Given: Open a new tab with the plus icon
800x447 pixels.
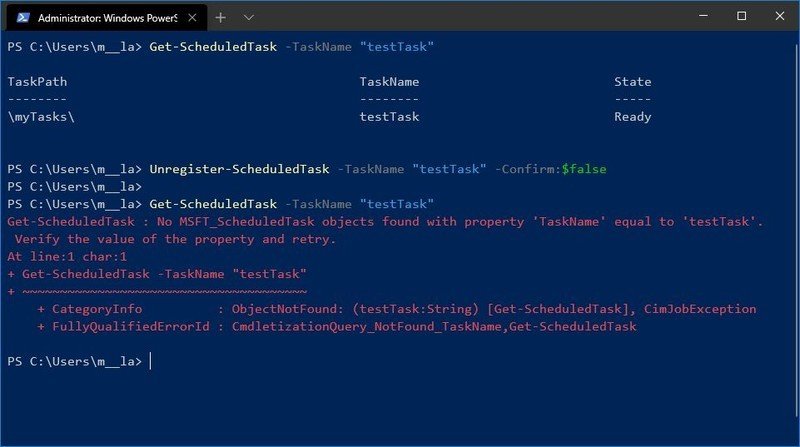Looking at the screenshot, I should (220, 18).
